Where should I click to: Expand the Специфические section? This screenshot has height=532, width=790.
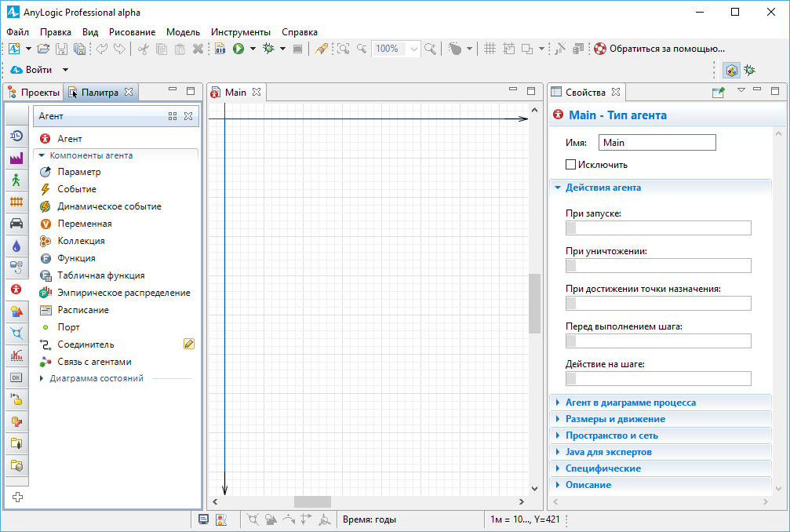pos(558,468)
